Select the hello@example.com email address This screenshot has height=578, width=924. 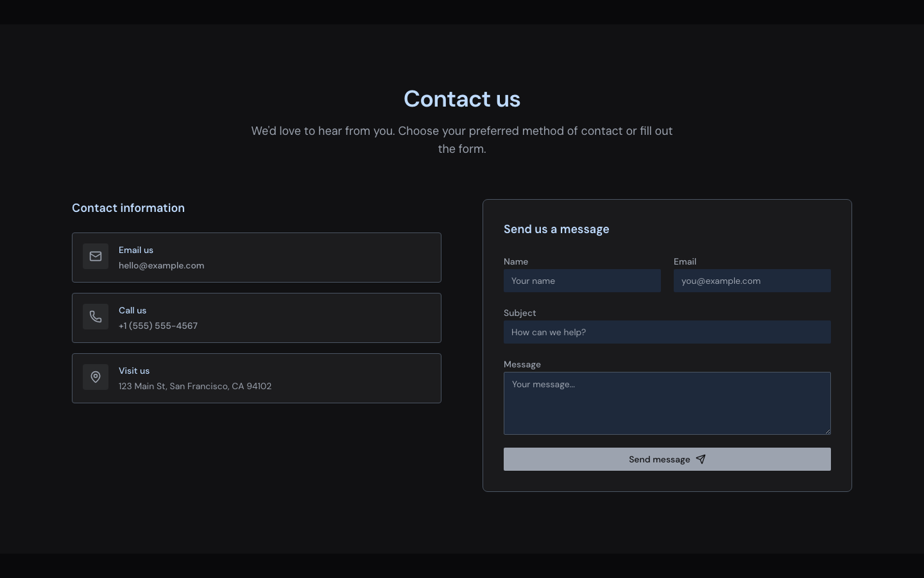161,265
